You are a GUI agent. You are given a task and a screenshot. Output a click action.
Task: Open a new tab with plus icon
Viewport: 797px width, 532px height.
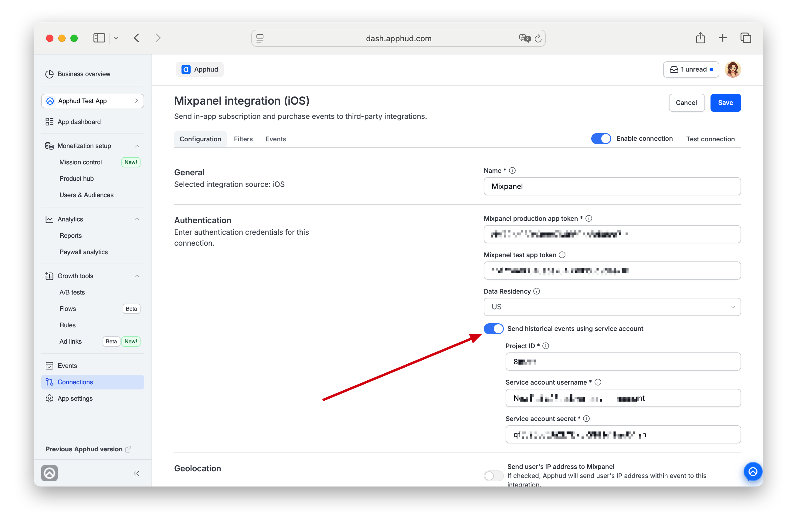pos(723,38)
